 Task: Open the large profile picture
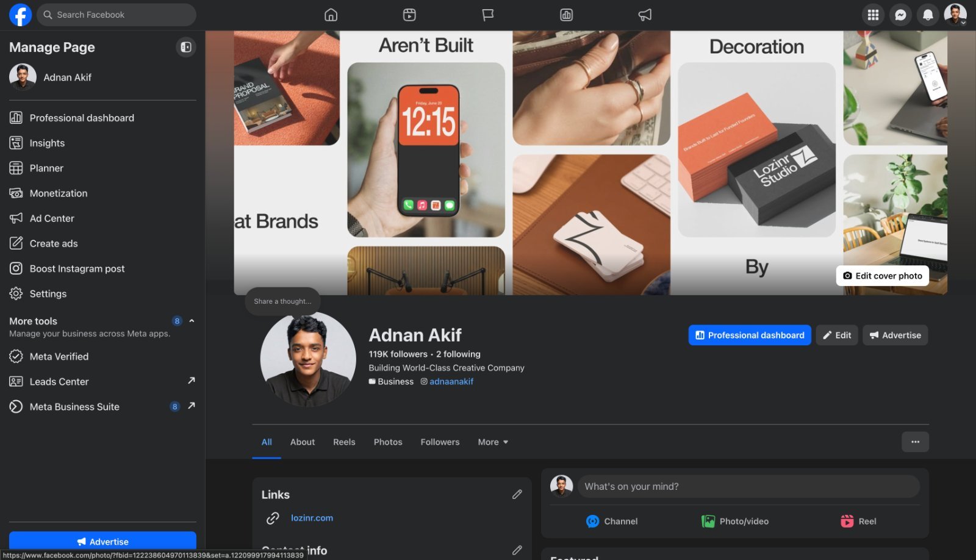point(308,359)
